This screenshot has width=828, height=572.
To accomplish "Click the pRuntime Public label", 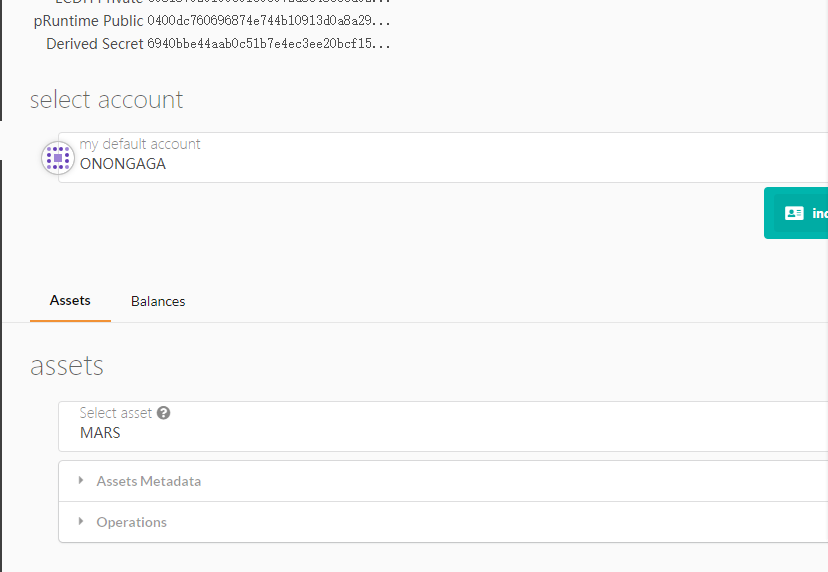I will [88, 21].
